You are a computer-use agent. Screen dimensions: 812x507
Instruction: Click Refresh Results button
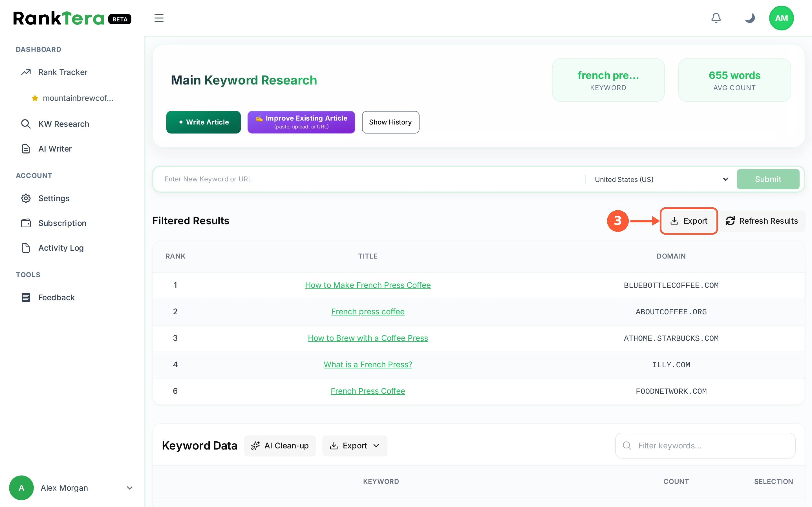click(762, 221)
